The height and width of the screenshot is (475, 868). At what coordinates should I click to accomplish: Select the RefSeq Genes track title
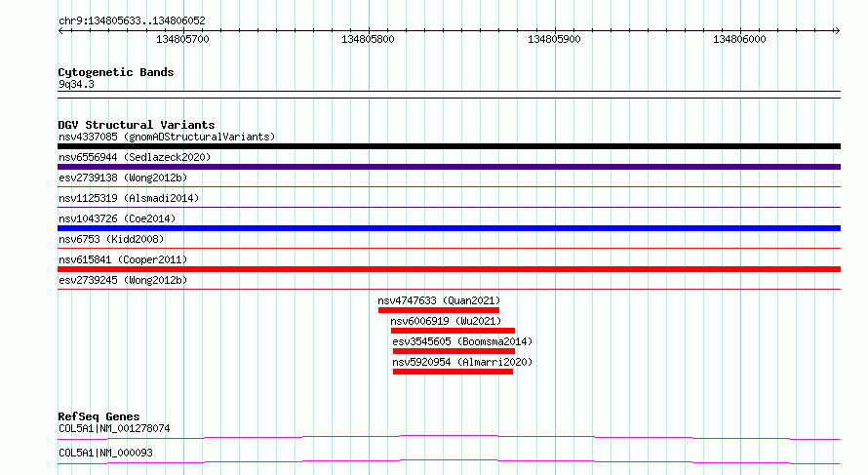click(99, 416)
